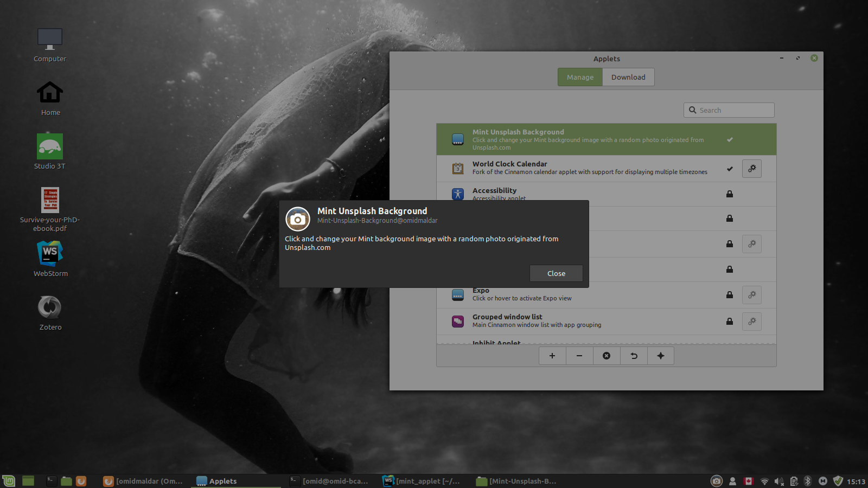868x488 pixels.
Task: Select the Grouped window list applet
Action: pos(606,322)
